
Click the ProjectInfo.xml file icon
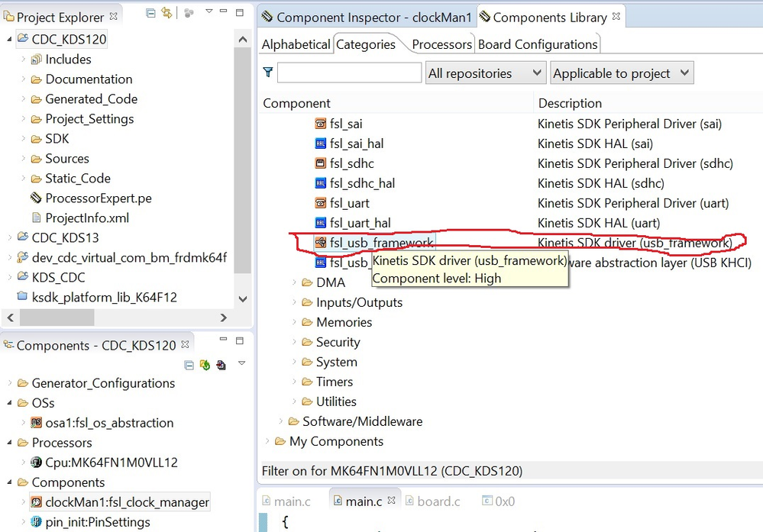pyautogui.click(x=36, y=218)
